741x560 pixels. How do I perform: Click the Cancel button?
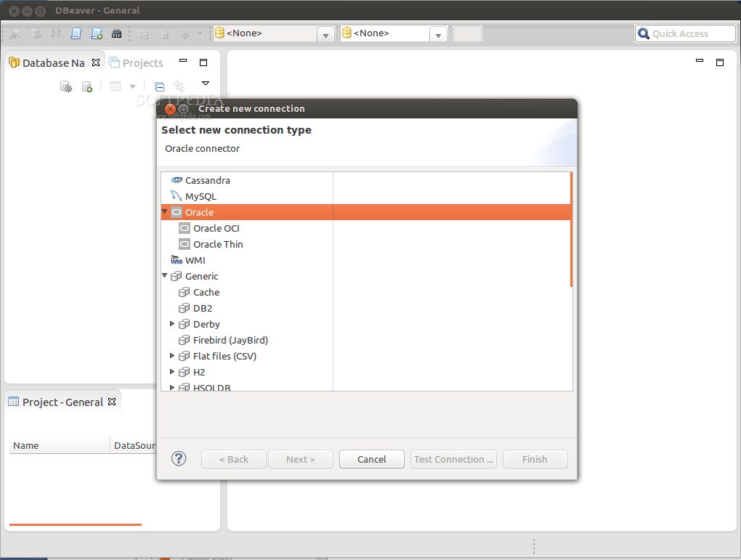pyautogui.click(x=371, y=458)
